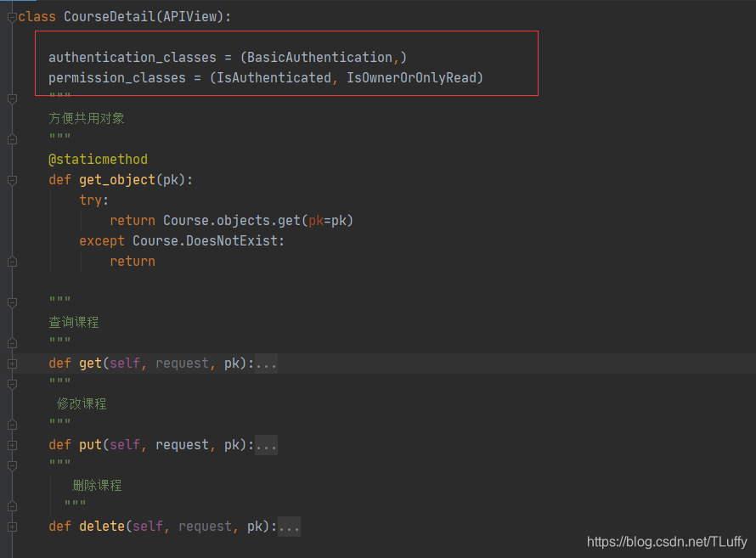Expand the folded delete method using its plus gutter icon
The height and width of the screenshot is (558, 756).
point(13,527)
